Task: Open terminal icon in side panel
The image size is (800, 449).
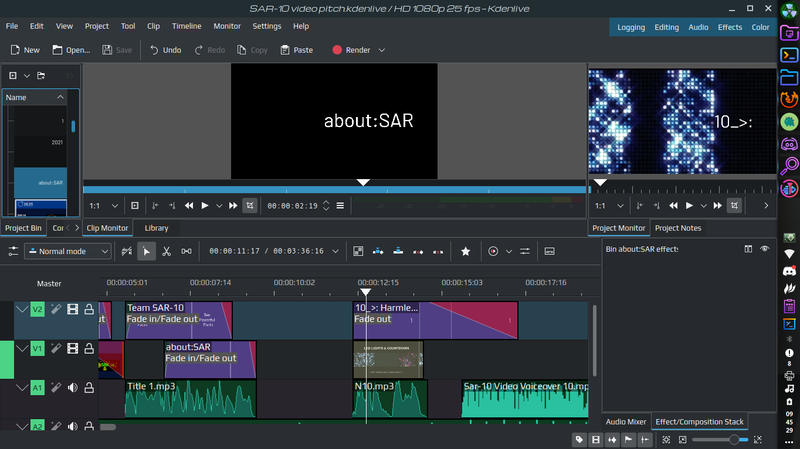Action: pyautogui.click(x=789, y=55)
